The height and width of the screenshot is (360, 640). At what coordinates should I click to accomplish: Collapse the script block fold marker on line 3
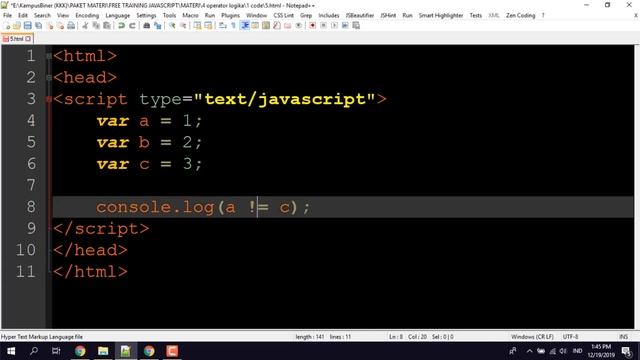point(49,99)
